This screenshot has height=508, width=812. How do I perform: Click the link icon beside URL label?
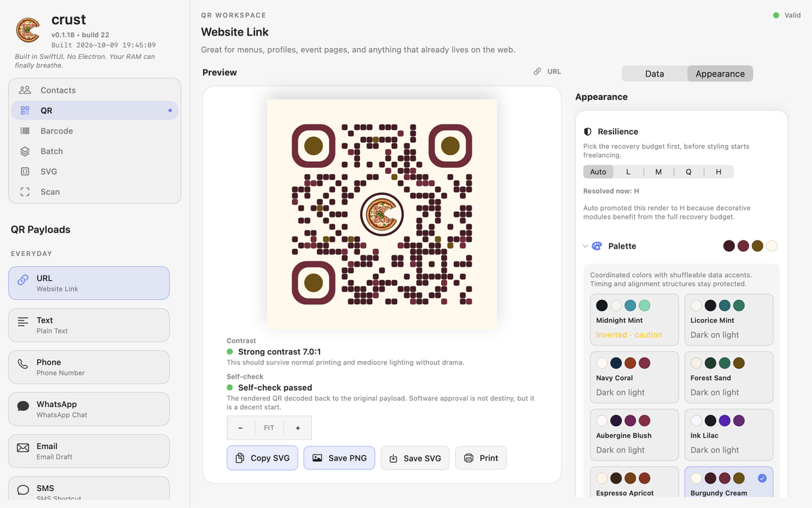click(537, 71)
